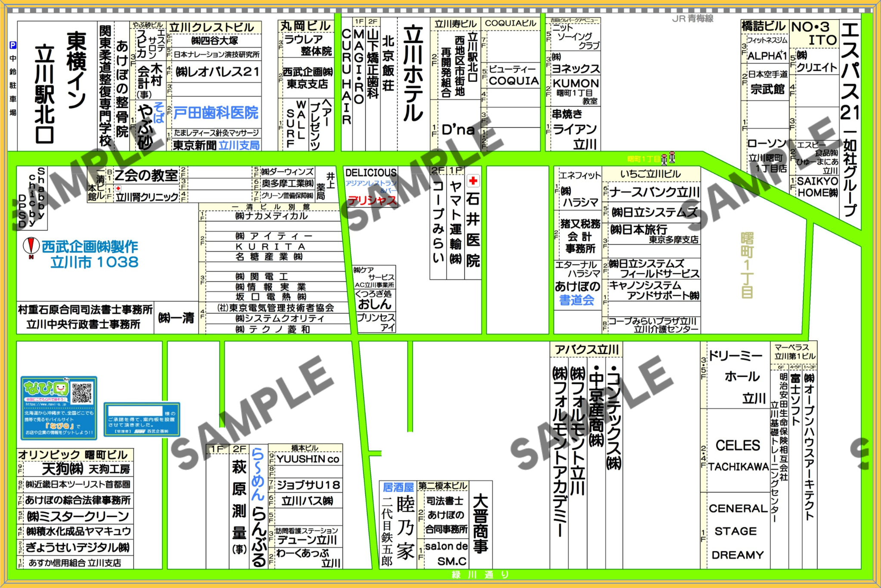This screenshot has height=588, width=881.
Task: Click the なびQ QR code
Action: click(82, 392)
